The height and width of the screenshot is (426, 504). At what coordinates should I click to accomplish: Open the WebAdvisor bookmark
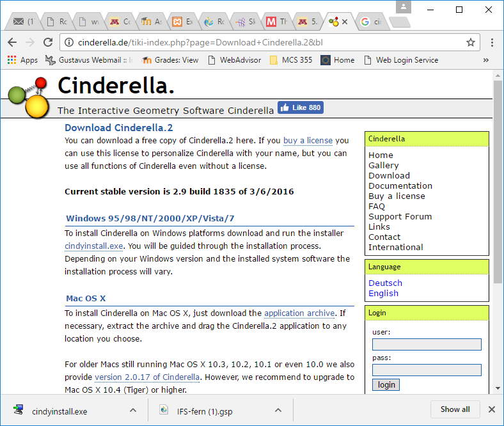pos(234,60)
